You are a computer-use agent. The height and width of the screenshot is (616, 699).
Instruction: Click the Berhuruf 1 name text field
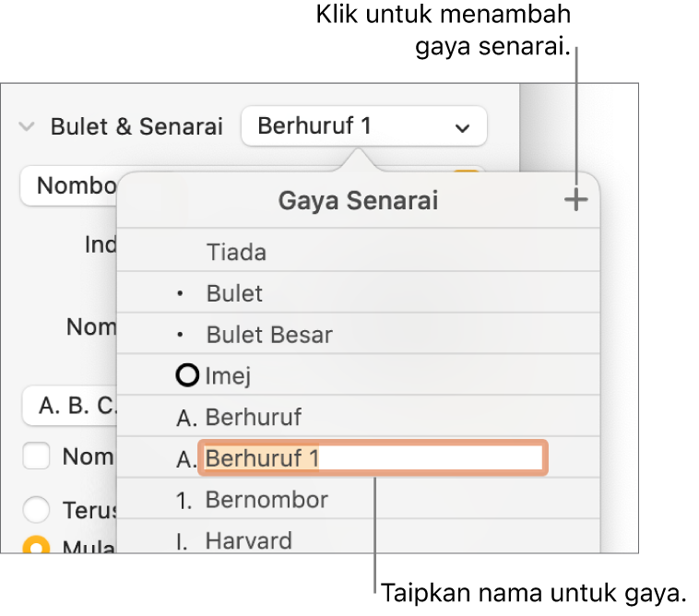tap(373, 457)
